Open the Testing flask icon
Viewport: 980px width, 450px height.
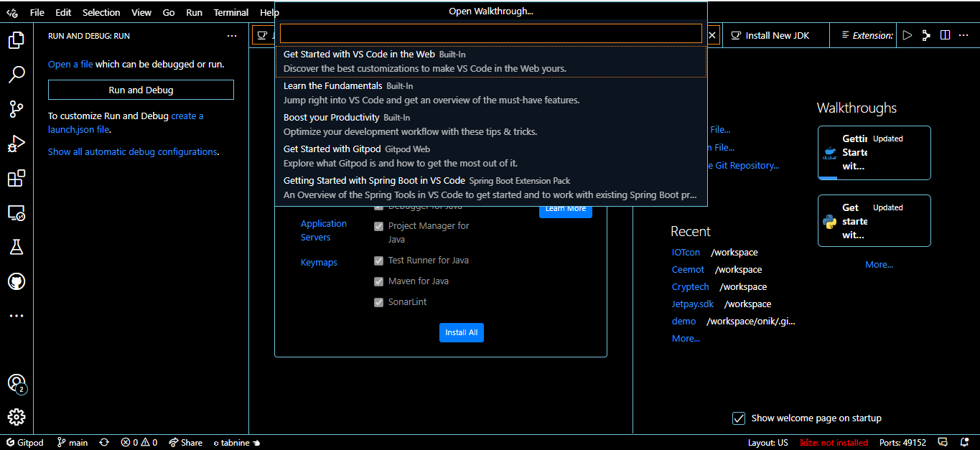(x=17, y=247)
